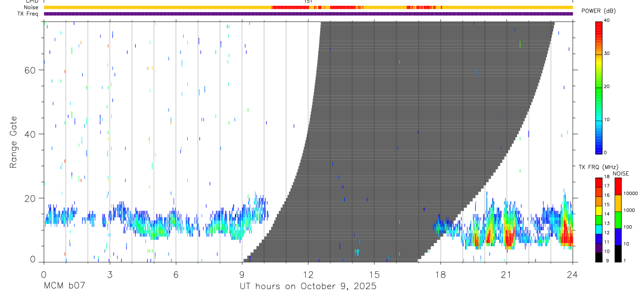Click the 'Noise' row label at top left
644x297 pixels.
[x=32, y=7]
